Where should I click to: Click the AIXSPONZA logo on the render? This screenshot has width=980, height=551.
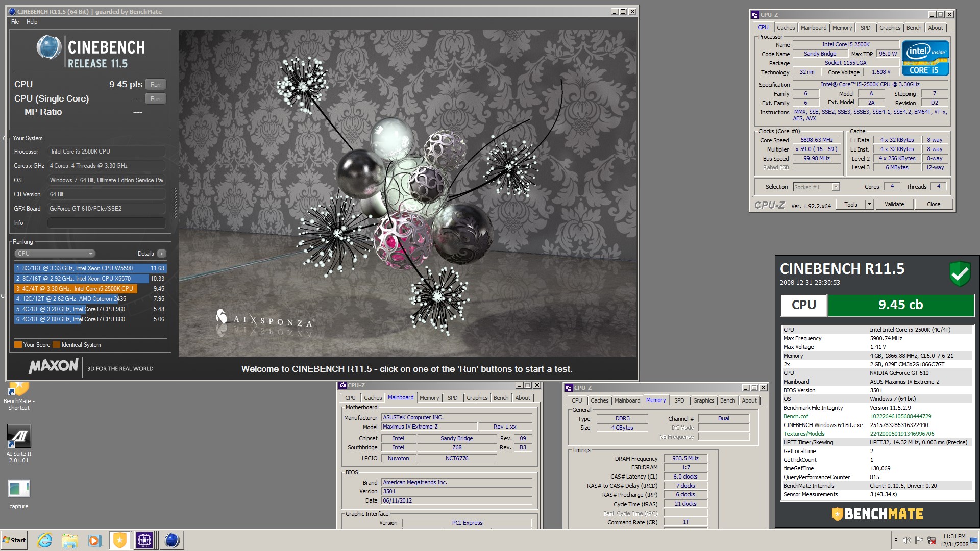click(x=265, y=319)
